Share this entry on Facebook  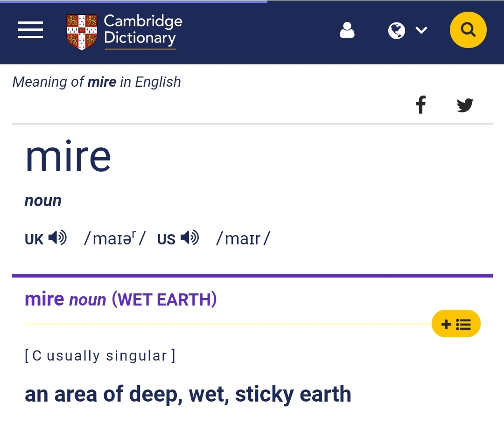click(x=421, y=104)
